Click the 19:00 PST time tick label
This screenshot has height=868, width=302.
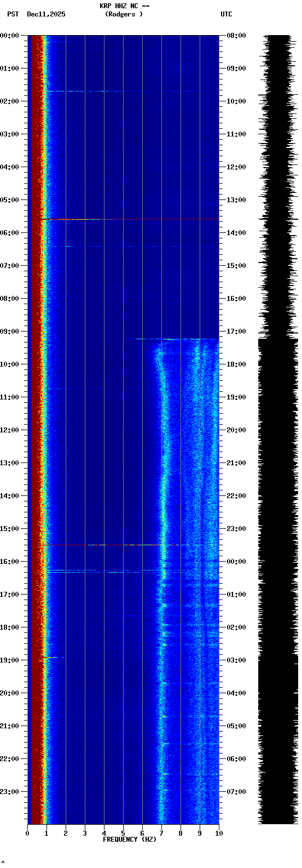click(9, 660)
